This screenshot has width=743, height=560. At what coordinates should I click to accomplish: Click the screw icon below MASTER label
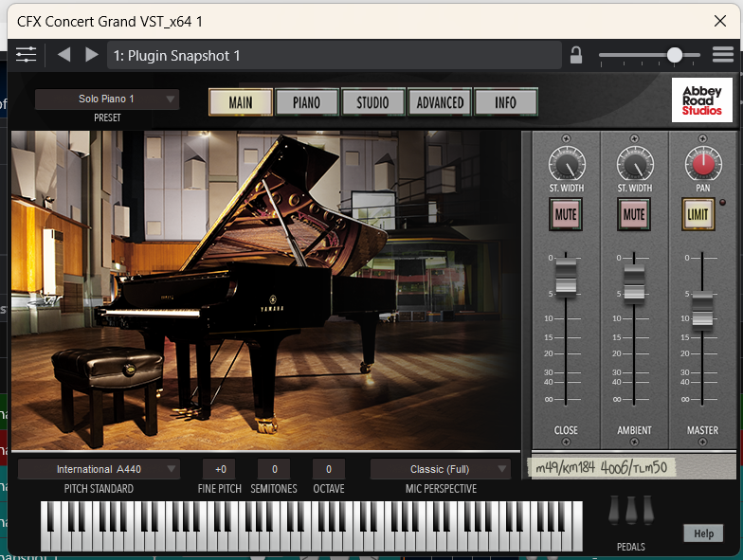[x=702, y=442]
